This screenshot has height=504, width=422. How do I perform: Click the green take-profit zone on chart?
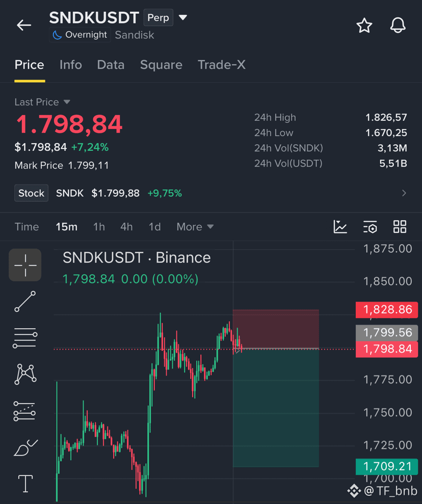276,408
